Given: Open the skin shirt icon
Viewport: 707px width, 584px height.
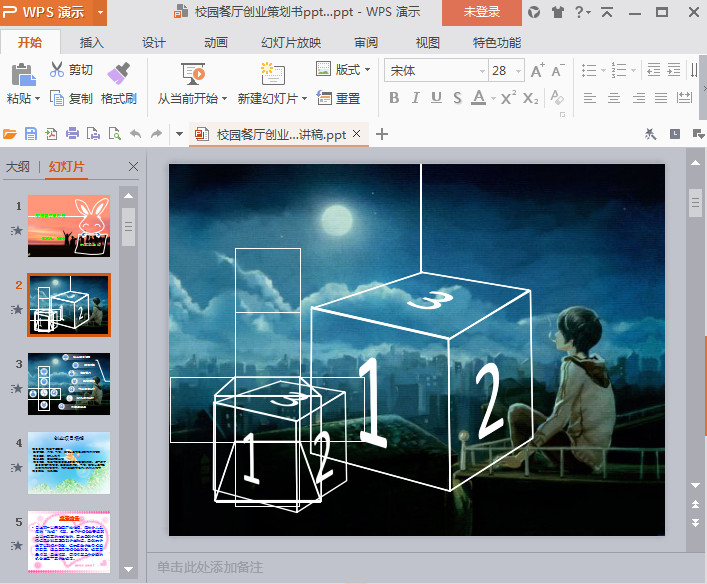Looking at the screenshot, I should point(558,12).
